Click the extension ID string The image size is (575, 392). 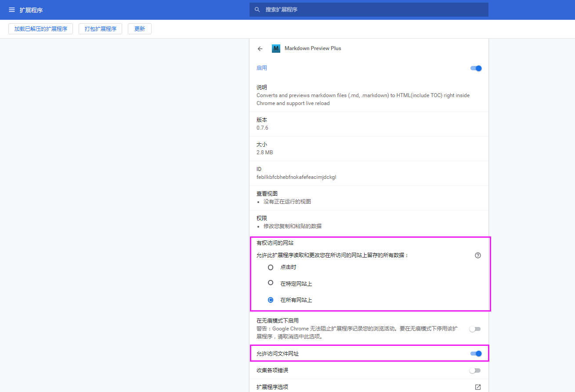coord(297,177)
